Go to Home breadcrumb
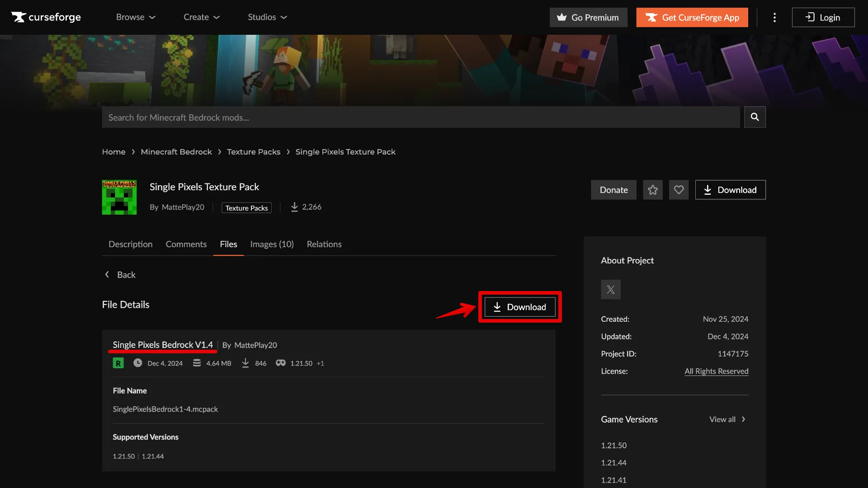 [113, 152]
